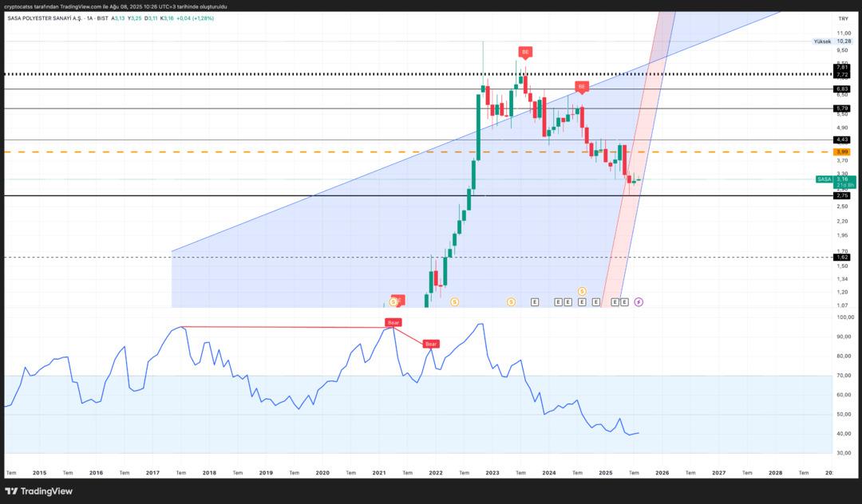This screenshot has width=862, height=504.
Task: Click the 100,00 RSI scale value
Action: coord(845,317)
